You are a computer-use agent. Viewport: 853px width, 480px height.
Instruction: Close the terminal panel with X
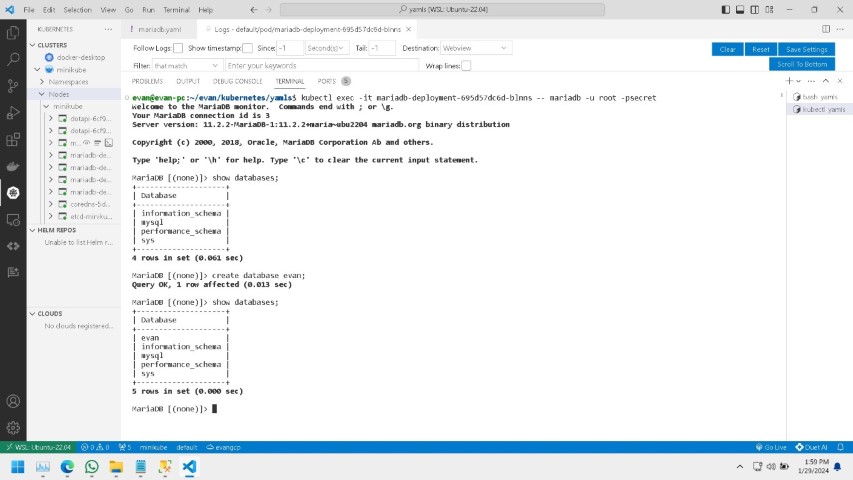coord(840,81)
